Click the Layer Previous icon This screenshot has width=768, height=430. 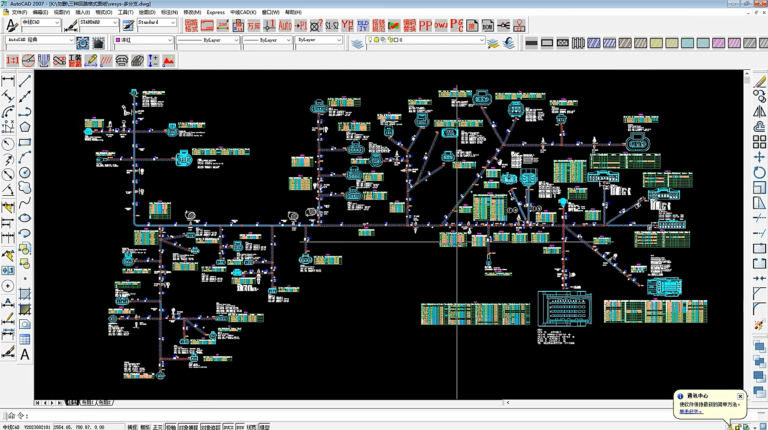pos(509,43)
